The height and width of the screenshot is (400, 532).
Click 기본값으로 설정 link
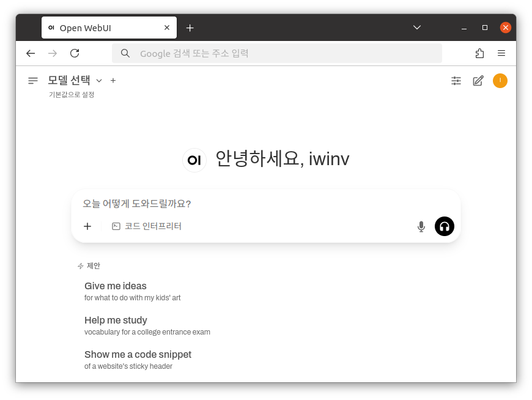(x=72, y=95)
